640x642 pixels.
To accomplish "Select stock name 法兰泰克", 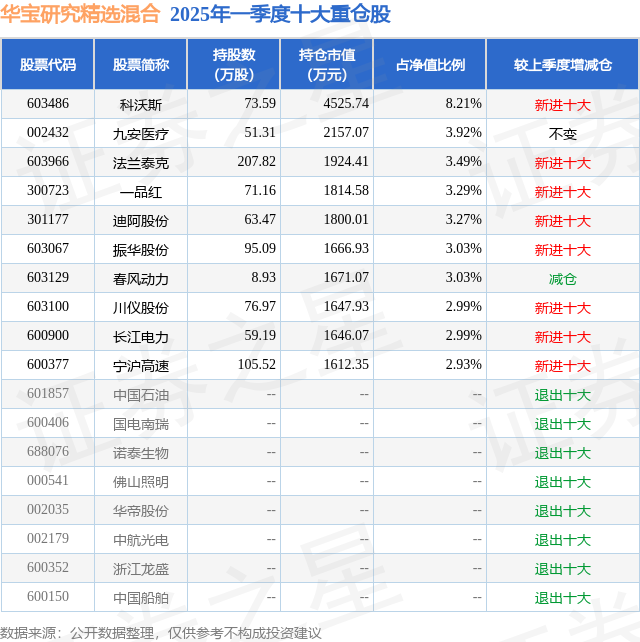I will (x=141, y=163).
